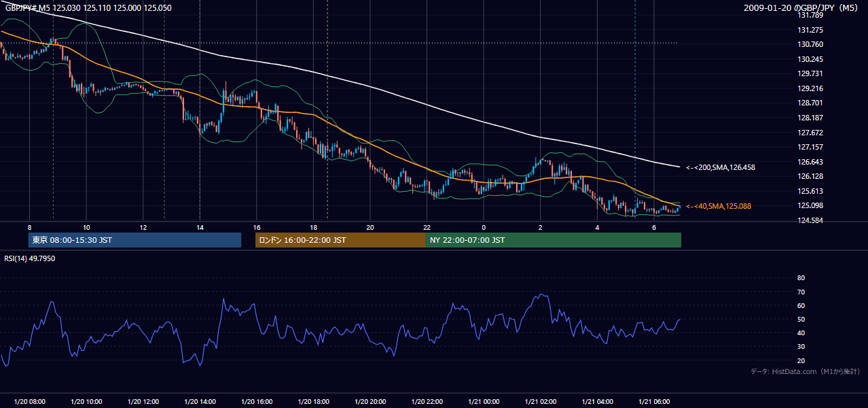Click hour label 12 under price chart
868x408 pixels.
[x=143, y=227]
